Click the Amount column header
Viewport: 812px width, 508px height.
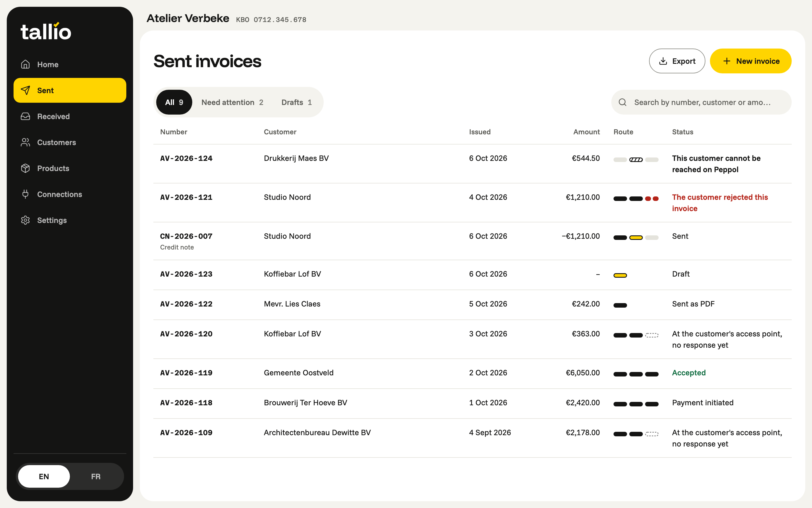coord(586,132)
